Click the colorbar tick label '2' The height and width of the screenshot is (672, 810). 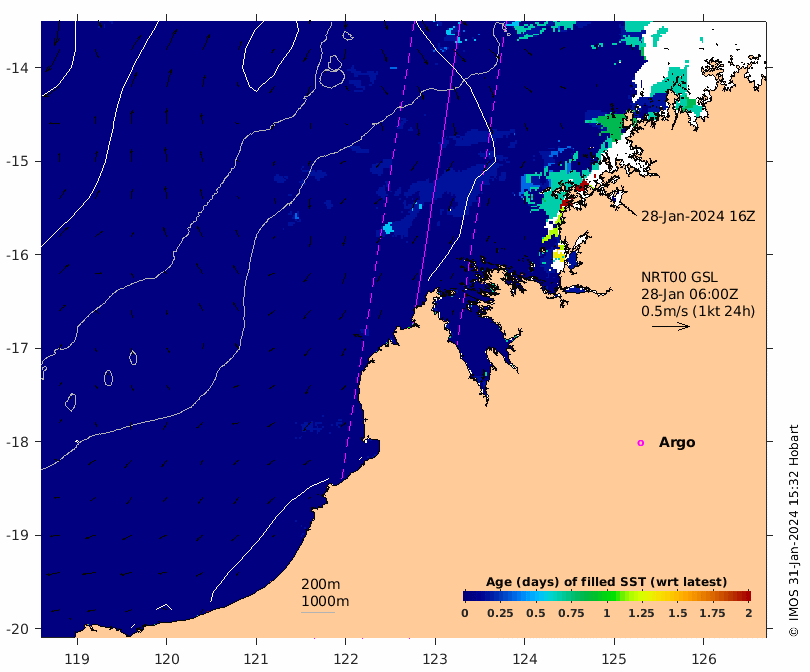[749, 613]
